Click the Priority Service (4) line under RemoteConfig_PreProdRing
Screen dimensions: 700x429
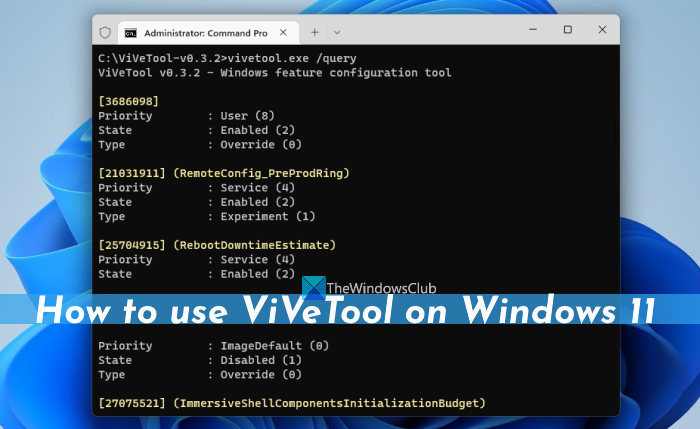coord(196,188)
